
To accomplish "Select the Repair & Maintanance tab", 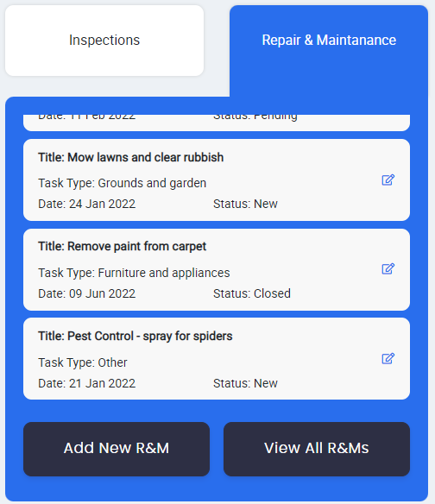I will pos(329,41).
